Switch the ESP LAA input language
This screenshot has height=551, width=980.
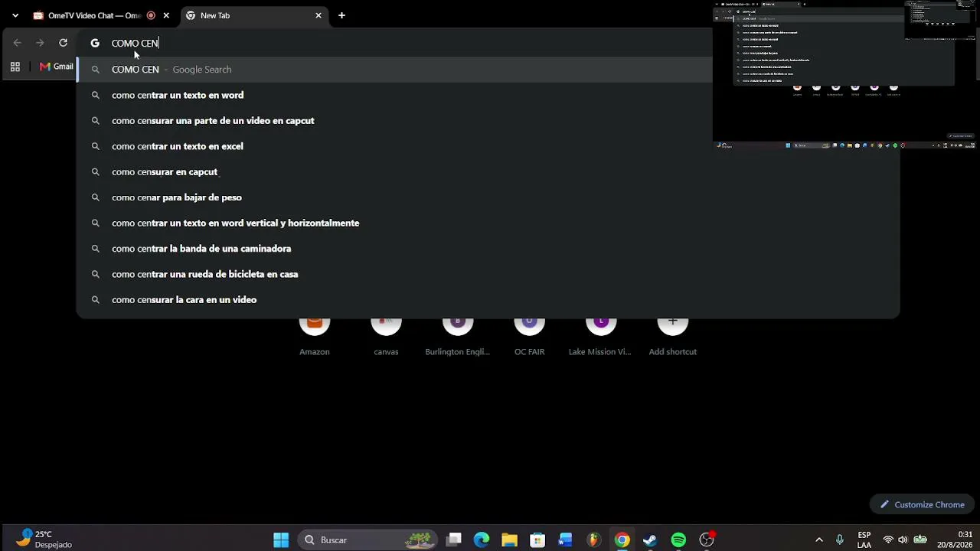click(x=864, y=540)
